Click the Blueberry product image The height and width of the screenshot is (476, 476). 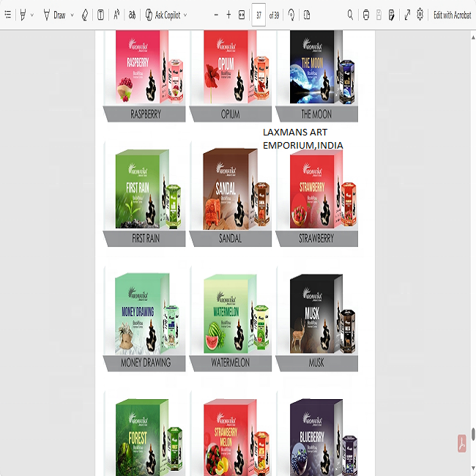(323, 437)
